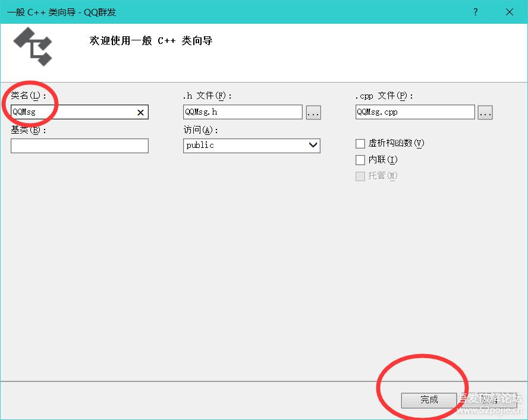The width and height of the screenshot is (528, 420).
Task: Focus the 基类 base class input field
Action: 79,146
